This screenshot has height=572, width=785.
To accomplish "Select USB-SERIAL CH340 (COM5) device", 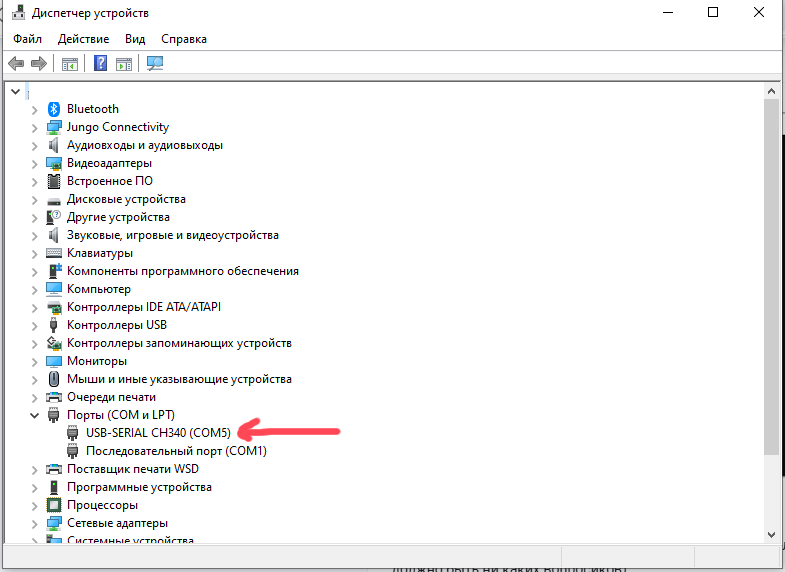I will [x=158, y=433].
